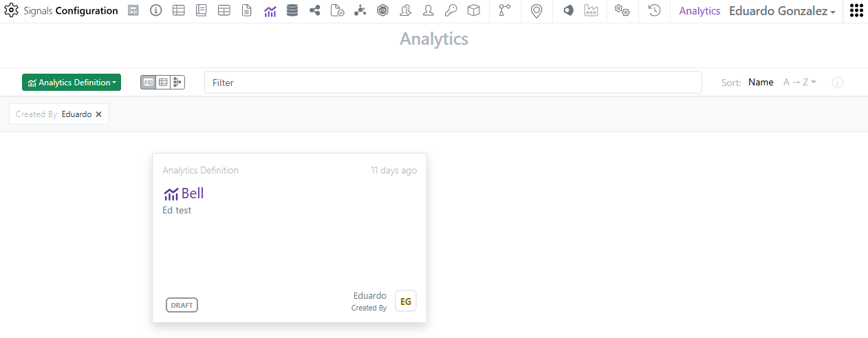Click the Signals Configuration gear icon
This screenshot has width=868, height=338.
pos(11,10)
